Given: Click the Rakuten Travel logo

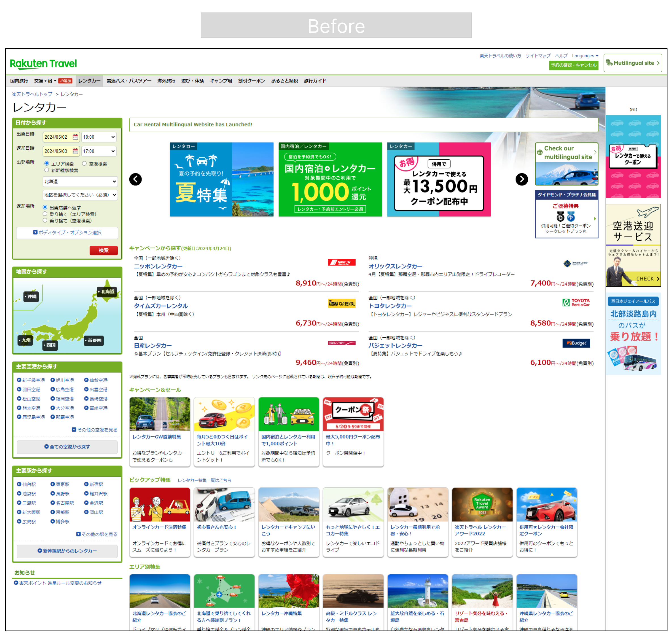Looking at the screenshot, I should click(43, 64).
